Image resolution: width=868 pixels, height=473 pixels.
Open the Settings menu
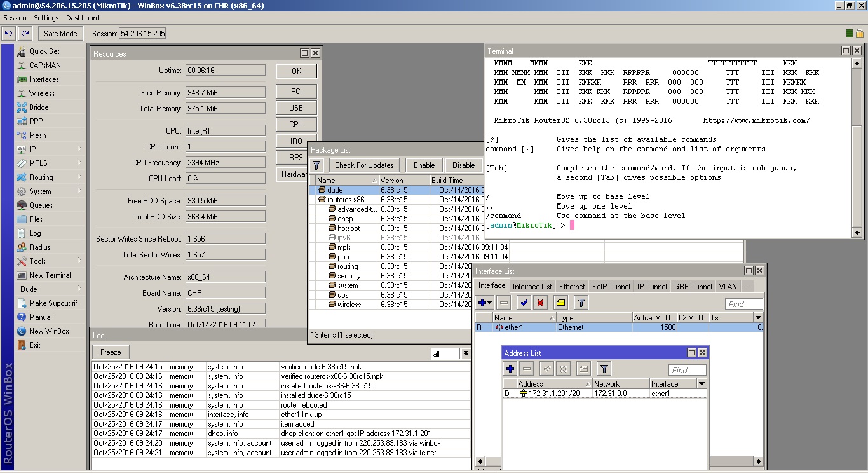46,18
